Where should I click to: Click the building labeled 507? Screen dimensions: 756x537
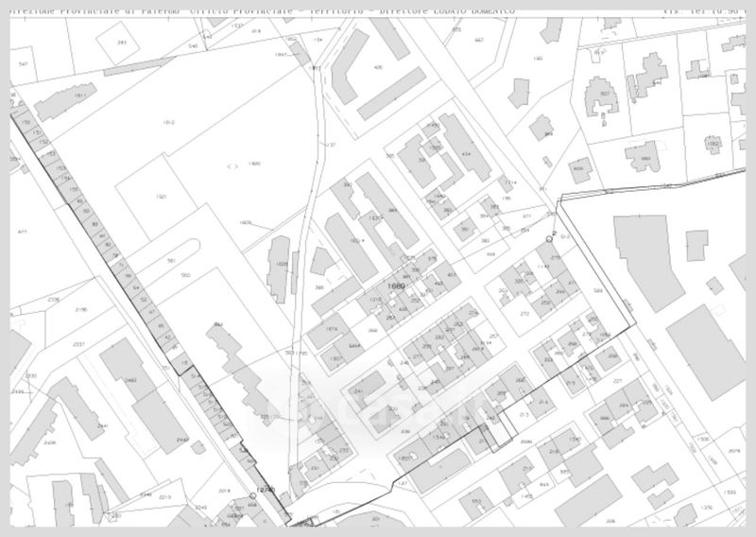604,95
